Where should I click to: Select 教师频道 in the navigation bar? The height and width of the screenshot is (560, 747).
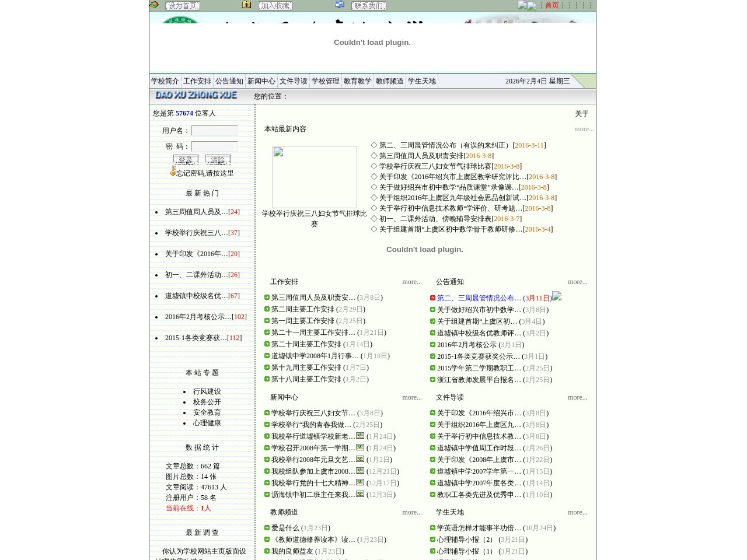[390, 81]
